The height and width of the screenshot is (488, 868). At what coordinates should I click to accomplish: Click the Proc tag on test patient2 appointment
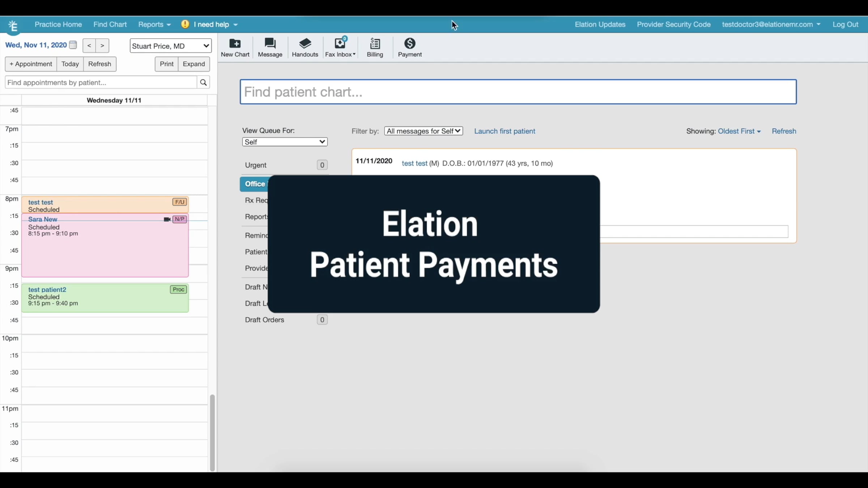pyautogui.click(x=179, y=290)
